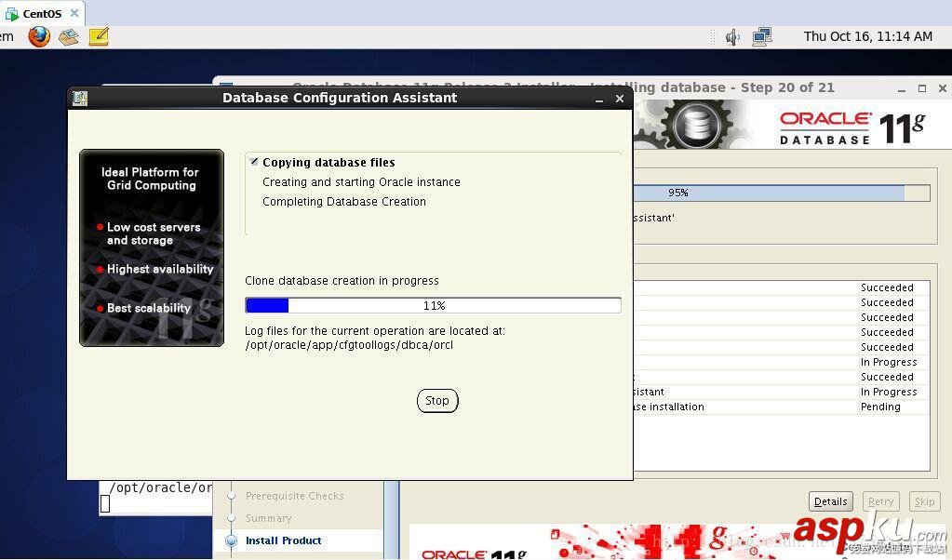The height and width of the screenshot is (560, 952).
Task: Open the mail launcher icon in panel
Action: click(69, 37)
